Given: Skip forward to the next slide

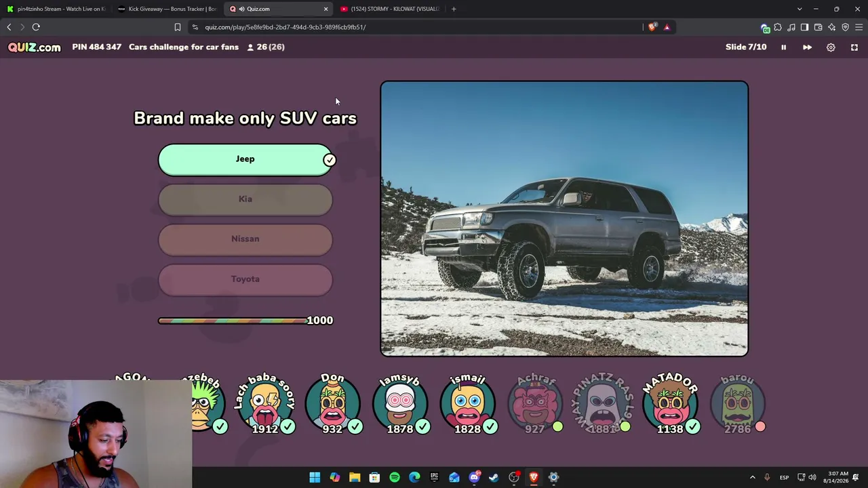Looking at the screenshot, I should tap(807, 47).
